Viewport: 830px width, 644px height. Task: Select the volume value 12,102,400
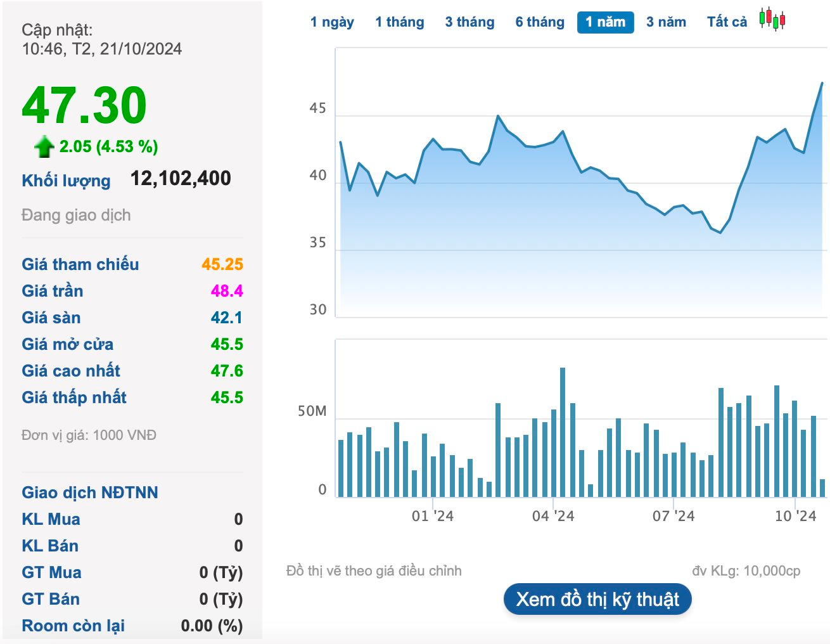coord(181,178)
